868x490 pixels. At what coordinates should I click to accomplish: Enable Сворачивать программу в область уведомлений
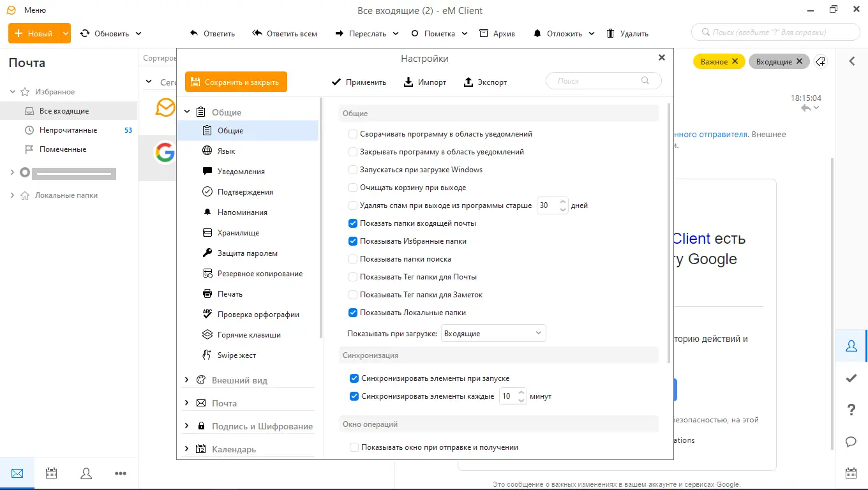click(353, 134)
